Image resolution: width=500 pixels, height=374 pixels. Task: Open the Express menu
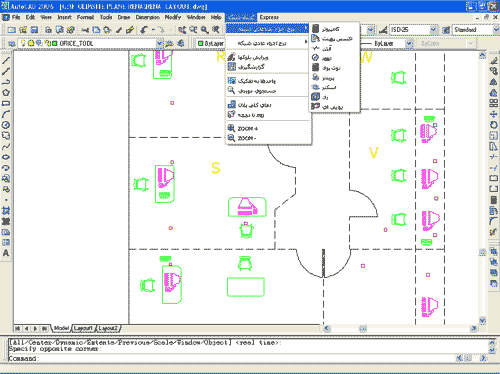pos(269,17)
